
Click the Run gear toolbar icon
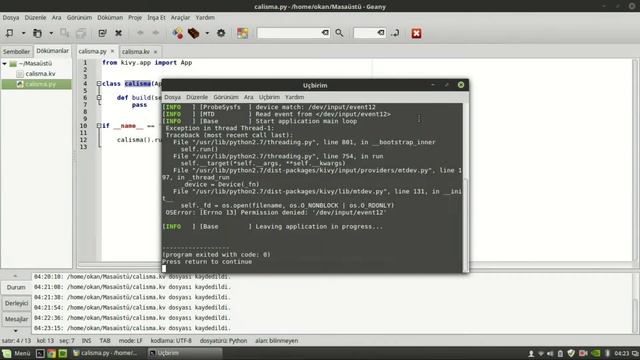[221, 33]
